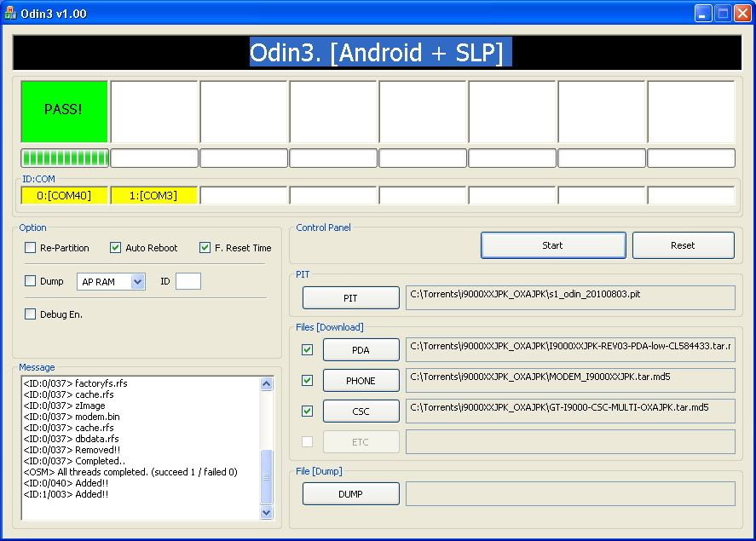Viewport: 756px width, 541px height.
Task: Click the 'modem.bin' log line
Action: [72, 417]
